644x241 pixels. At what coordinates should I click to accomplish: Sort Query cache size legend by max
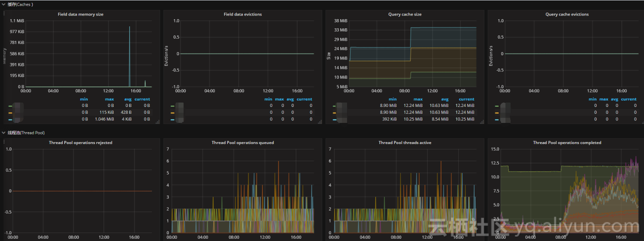[x=418, y=99]
